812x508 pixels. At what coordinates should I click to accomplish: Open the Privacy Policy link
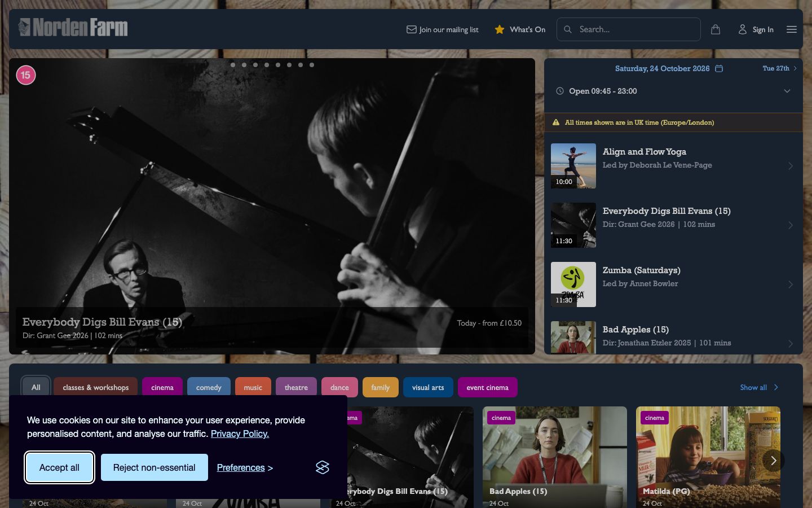click(240, 433)
